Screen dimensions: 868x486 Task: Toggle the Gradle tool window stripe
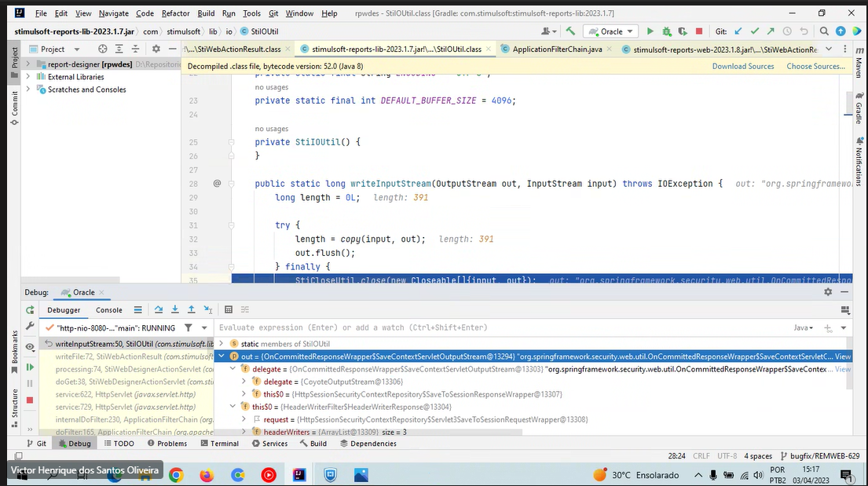pos(859,108)
